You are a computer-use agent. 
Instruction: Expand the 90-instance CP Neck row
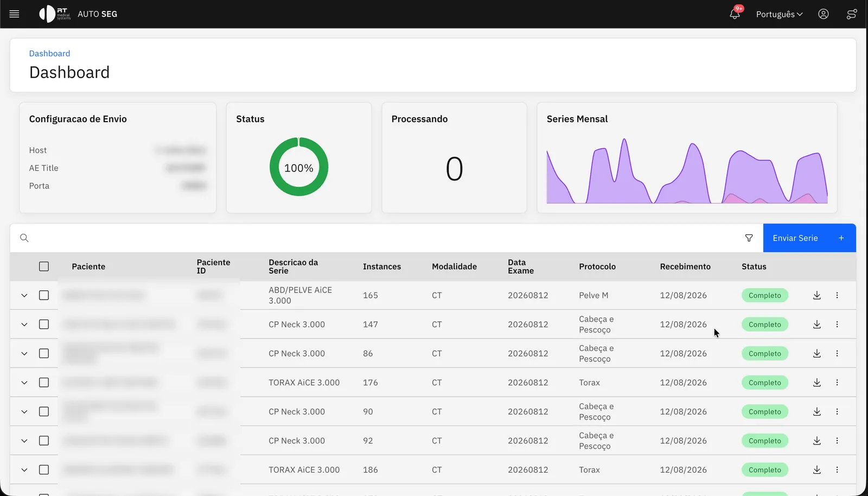pos(24,411)
